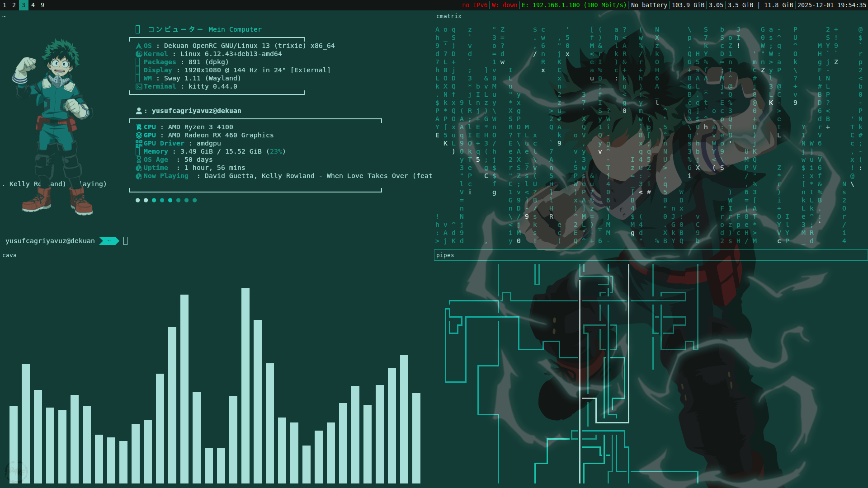Click the 'Dekuan OpenRC GNU/Linux 13 (trixie)' value

pyautogui.click(x=235, y=46)
